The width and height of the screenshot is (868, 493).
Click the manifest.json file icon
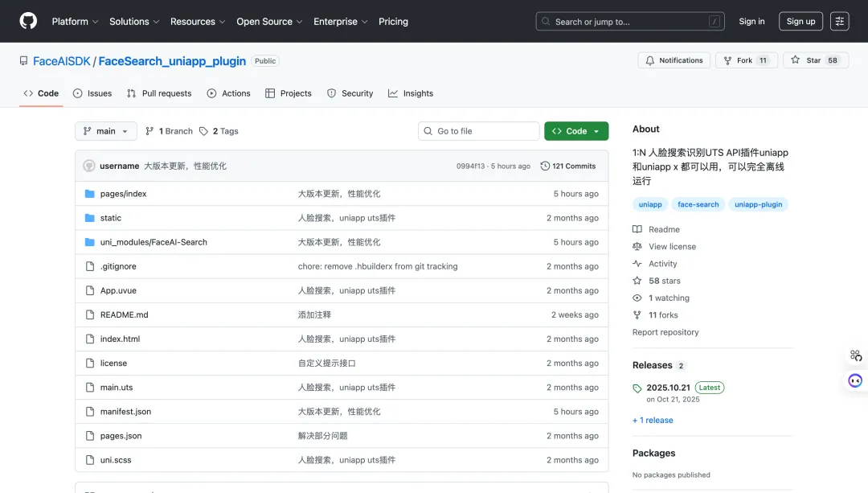pos(90,412)
